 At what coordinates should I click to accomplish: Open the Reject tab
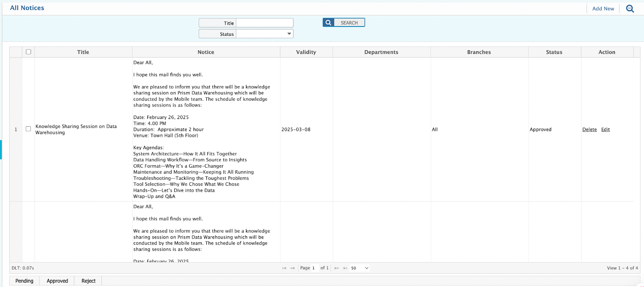point(89,281)
